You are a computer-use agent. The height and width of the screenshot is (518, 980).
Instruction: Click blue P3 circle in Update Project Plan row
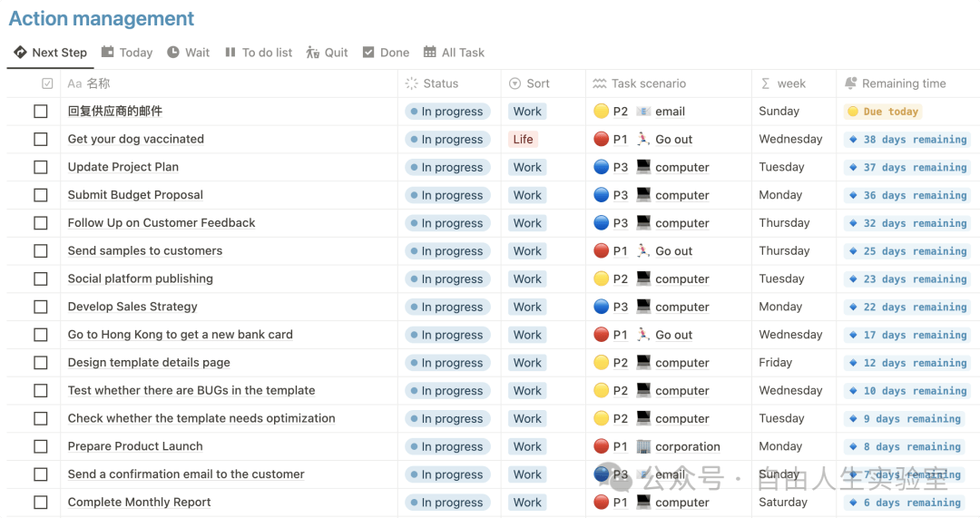(601, 167)
